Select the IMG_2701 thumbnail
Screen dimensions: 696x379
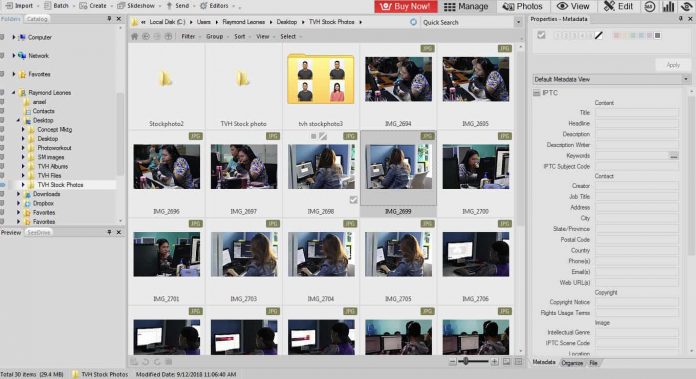(166, 261)
